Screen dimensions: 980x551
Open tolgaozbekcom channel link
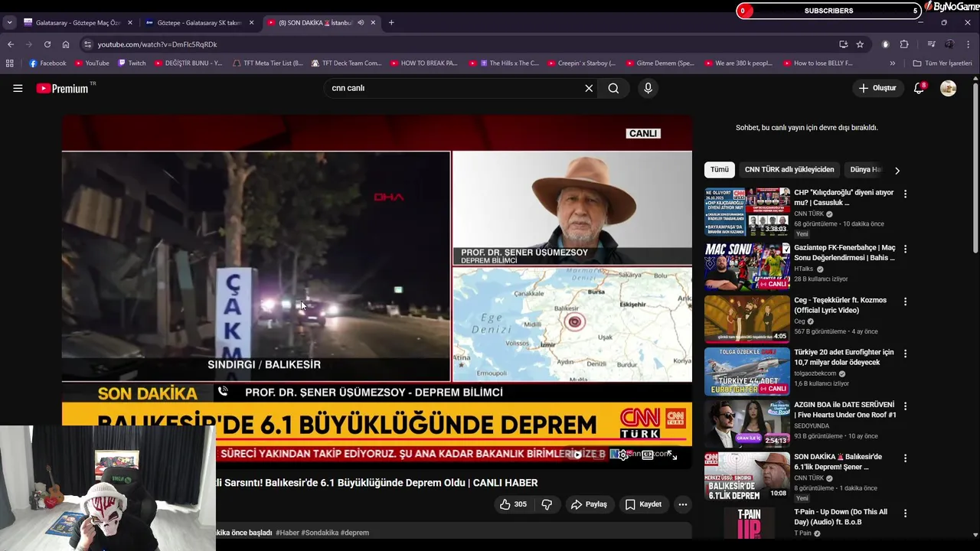[x=816, y=373]
